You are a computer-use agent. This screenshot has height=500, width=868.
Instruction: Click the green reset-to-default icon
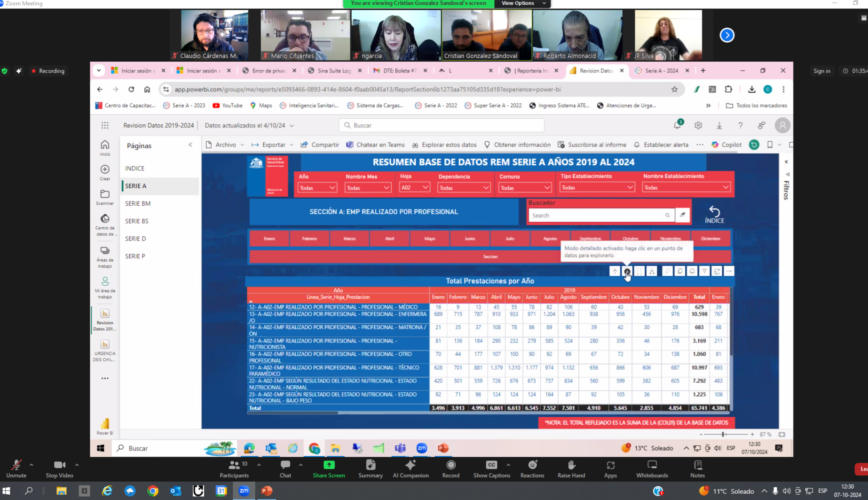tap(754, 144)
